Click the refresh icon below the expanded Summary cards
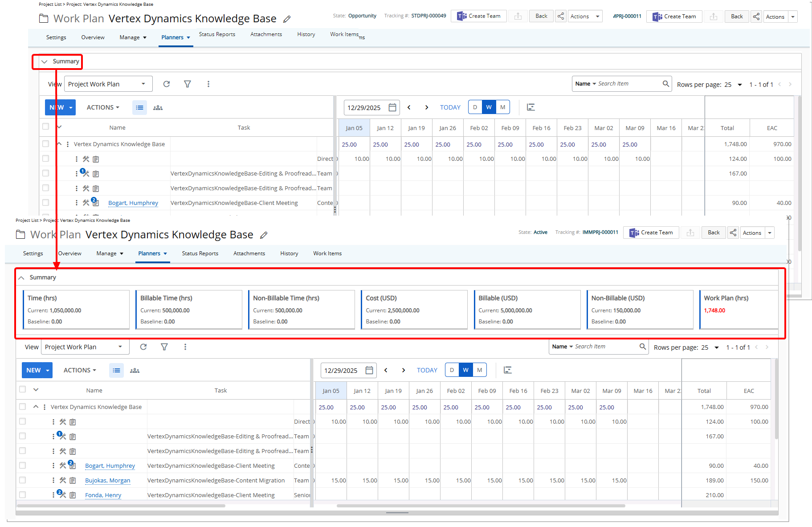This screenshot has width=812, height=527. (143, 347)
